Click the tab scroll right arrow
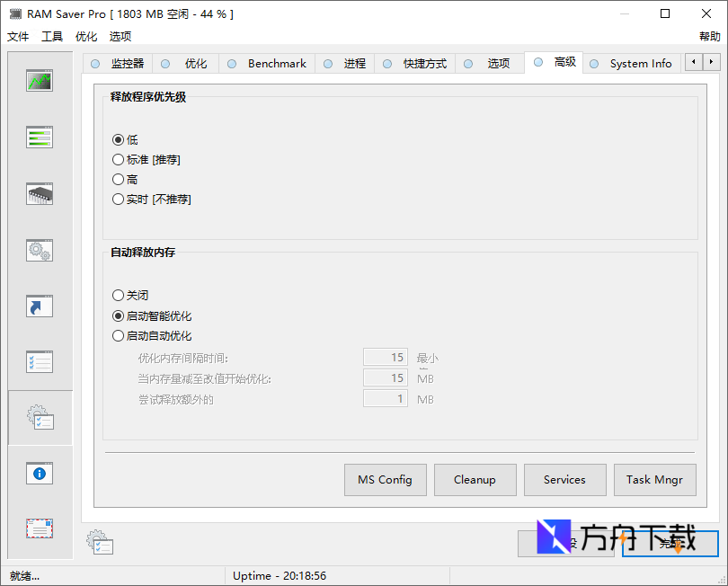Image resolution: width=728 pixels, height=586 pixels. coord(709,62)
